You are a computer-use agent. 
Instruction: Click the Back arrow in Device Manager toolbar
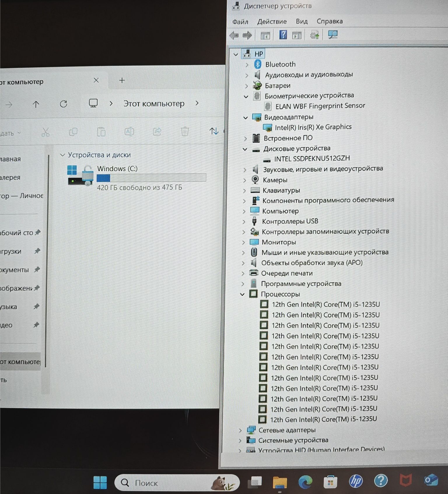234,36
